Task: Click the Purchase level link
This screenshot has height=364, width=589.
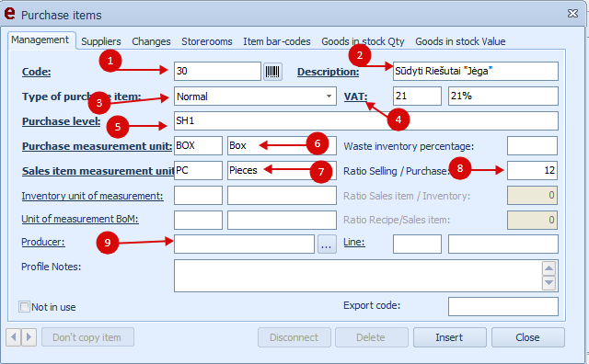Action: click(x=62, y=121)
